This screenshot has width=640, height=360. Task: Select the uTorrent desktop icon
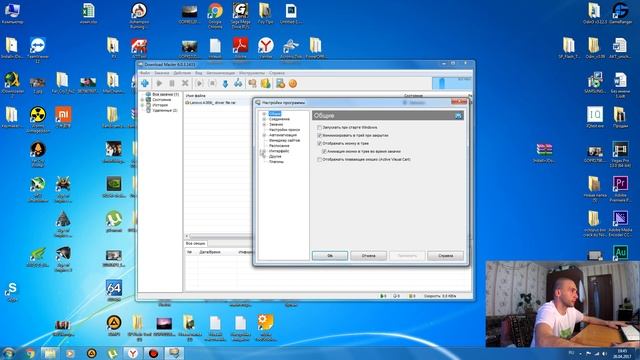(x=113, y=222)
